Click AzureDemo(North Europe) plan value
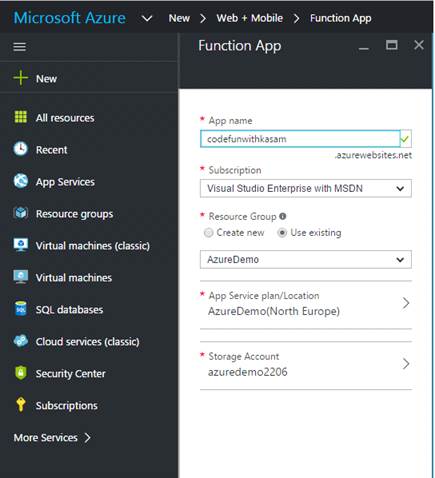Screen dimensions: 435x478 pos(274,311)
